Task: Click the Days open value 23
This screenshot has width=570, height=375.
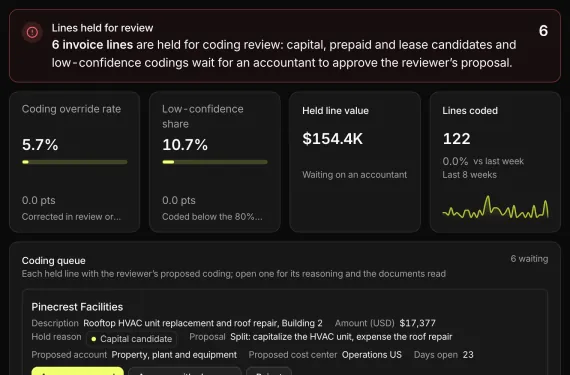Action: [x=468, y=355]
